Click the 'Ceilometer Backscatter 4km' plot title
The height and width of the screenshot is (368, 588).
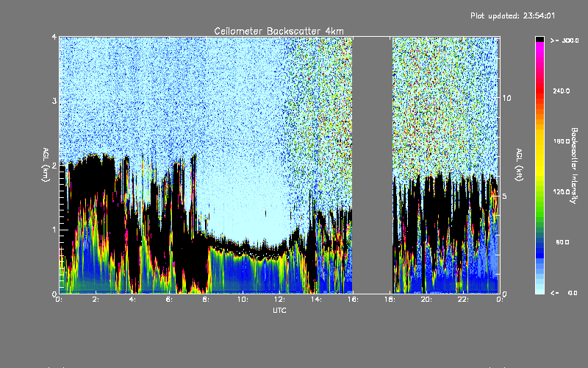pos(279,31)
